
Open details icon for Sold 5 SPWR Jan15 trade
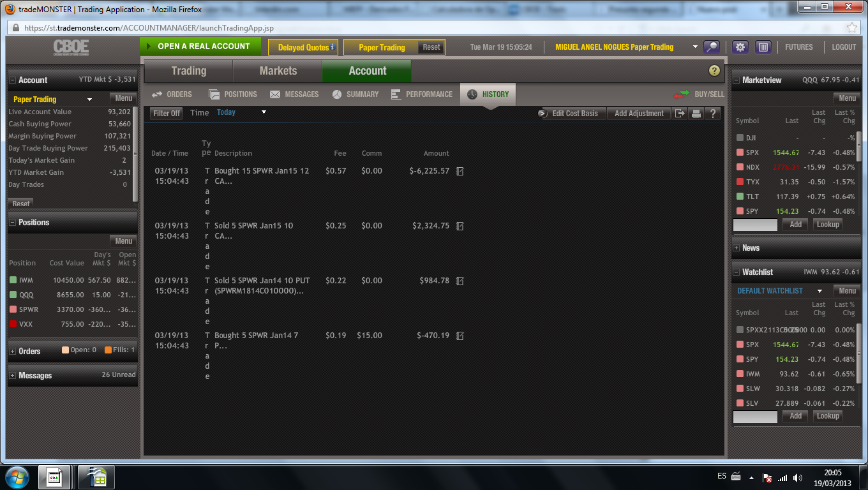pos(460,226)
